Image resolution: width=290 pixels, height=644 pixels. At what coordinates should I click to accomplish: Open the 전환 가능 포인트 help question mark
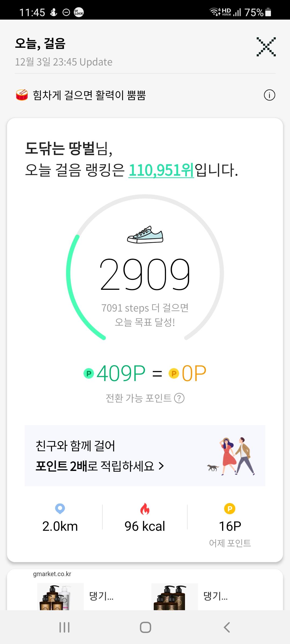coord(179,398)
